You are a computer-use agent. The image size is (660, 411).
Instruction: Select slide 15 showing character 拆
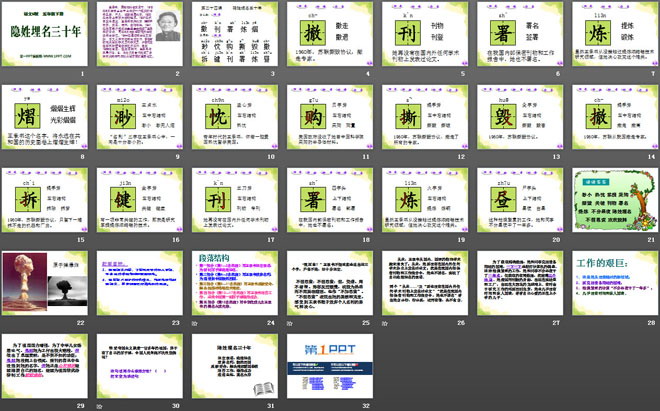pos(45,200)
